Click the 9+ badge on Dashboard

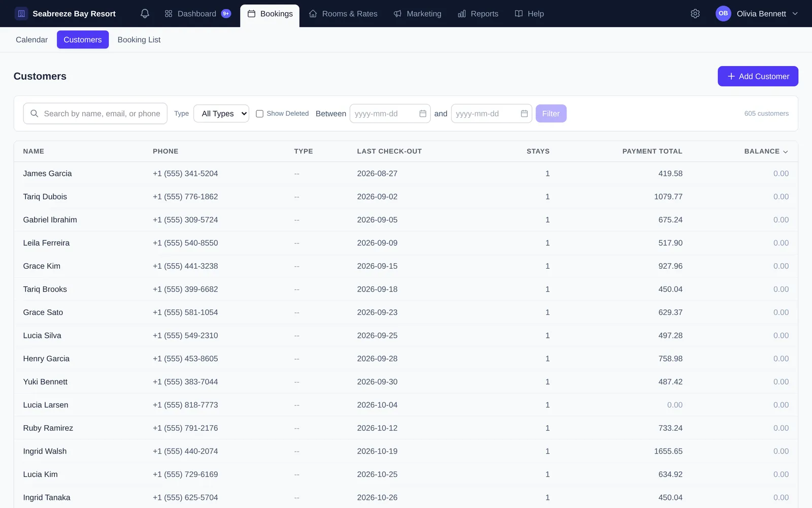[226, 14]
